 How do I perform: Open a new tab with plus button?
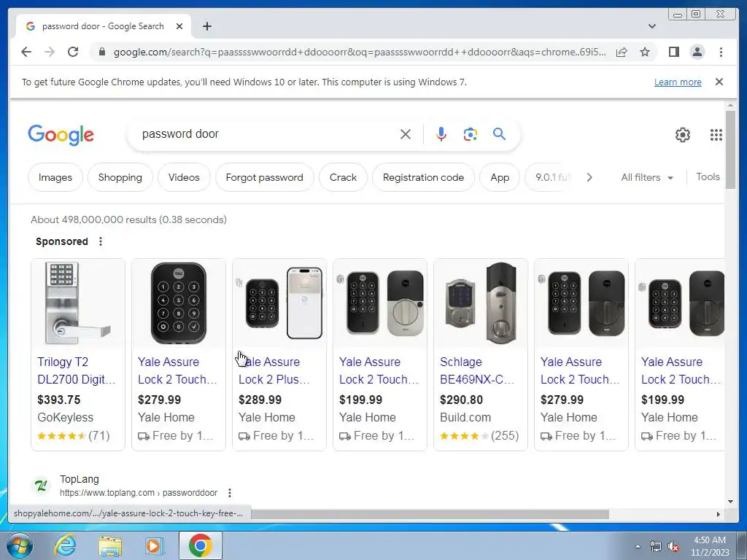tap(206, 26)
